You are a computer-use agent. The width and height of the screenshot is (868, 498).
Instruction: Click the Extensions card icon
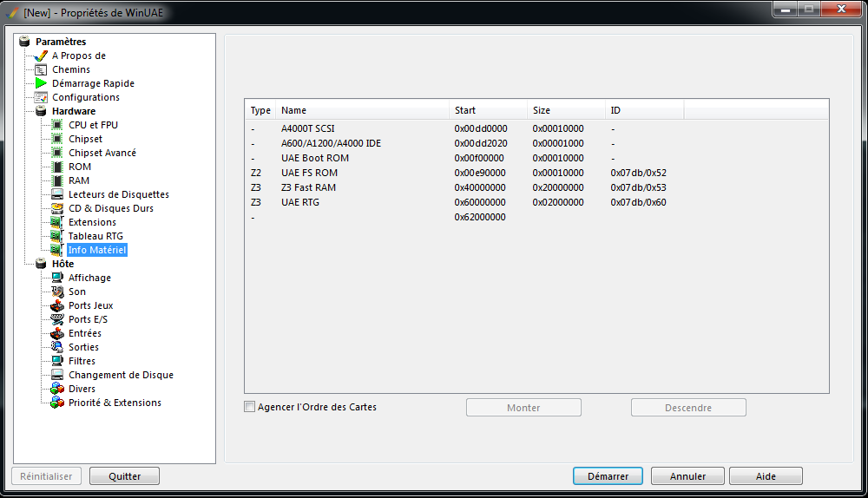(57, 222)
